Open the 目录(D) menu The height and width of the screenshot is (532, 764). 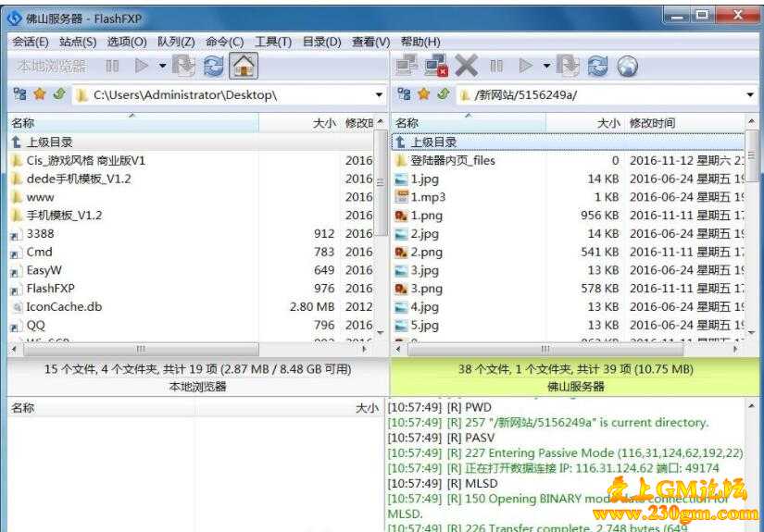coord(322,42)
